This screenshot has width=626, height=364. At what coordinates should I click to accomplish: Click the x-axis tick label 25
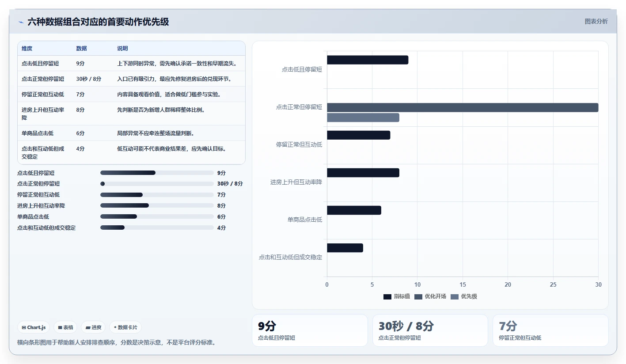[553, 285]
